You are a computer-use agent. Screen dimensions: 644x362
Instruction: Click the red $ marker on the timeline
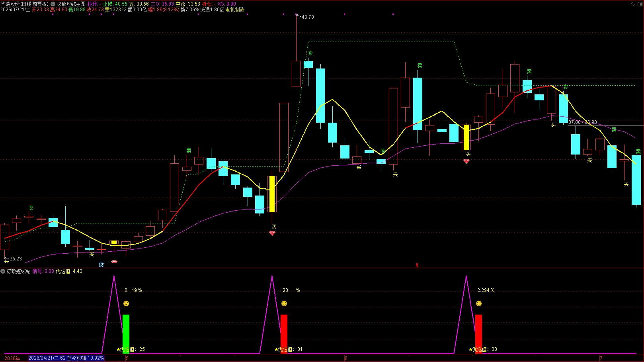[417, 265]
